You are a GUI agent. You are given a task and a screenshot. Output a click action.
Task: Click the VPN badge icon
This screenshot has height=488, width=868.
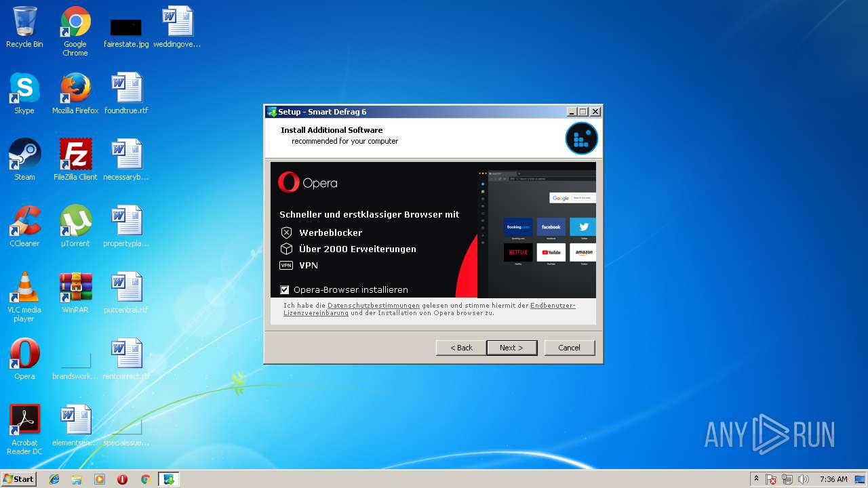click(286, 265)
